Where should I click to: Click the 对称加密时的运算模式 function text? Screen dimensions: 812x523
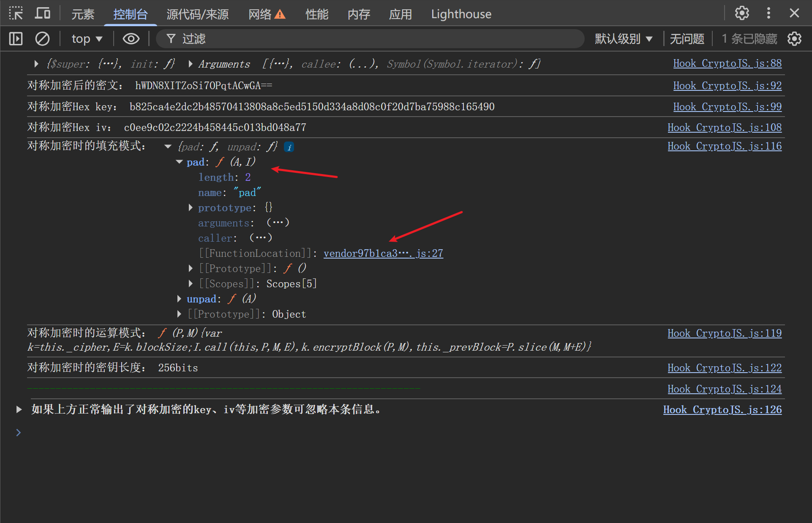tap(309, 340)
